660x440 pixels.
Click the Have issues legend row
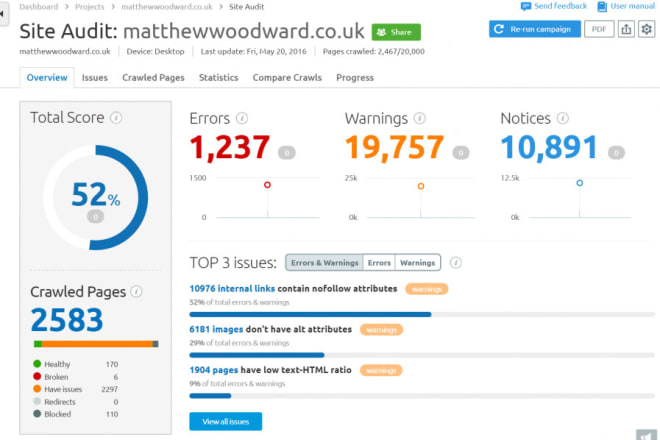(76, 389)
